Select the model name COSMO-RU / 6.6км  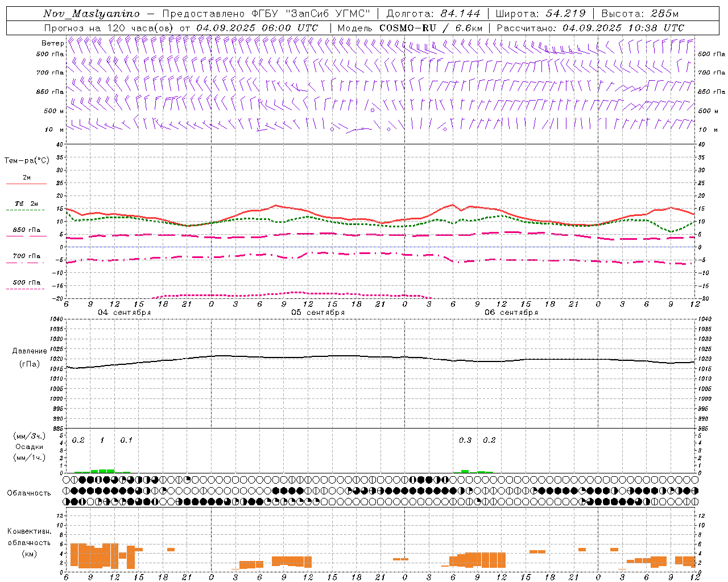pos(431,28)
